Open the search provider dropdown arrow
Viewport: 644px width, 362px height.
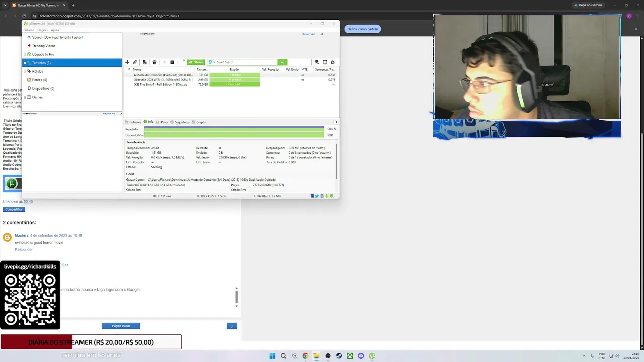pyautogui.click(x=214, y=62)
